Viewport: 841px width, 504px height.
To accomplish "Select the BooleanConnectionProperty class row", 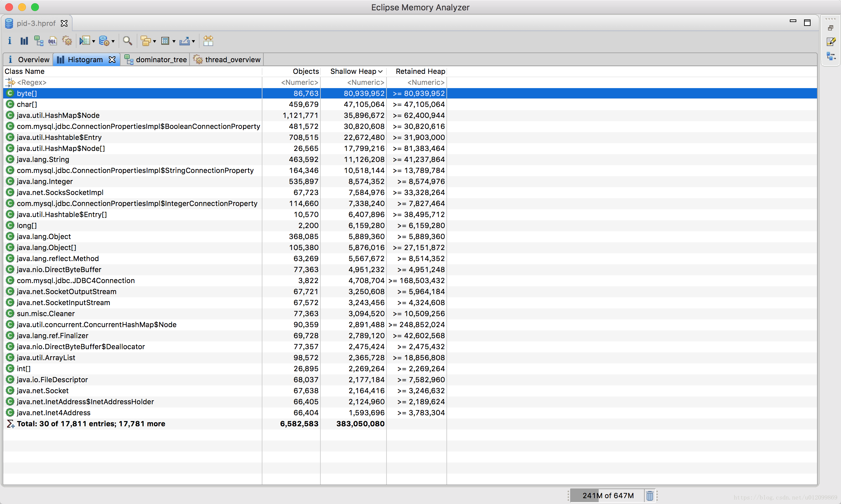I will coord(410,126).
